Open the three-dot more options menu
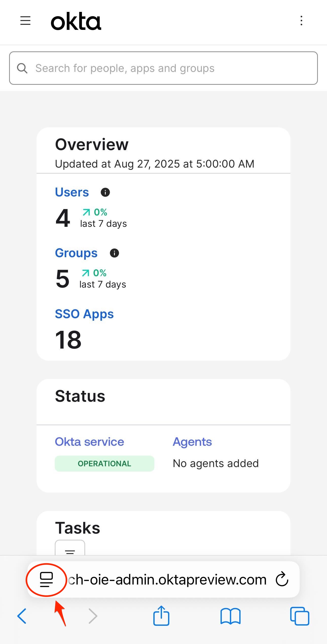Screen dimensions: 327x644 tap(301, 21)
